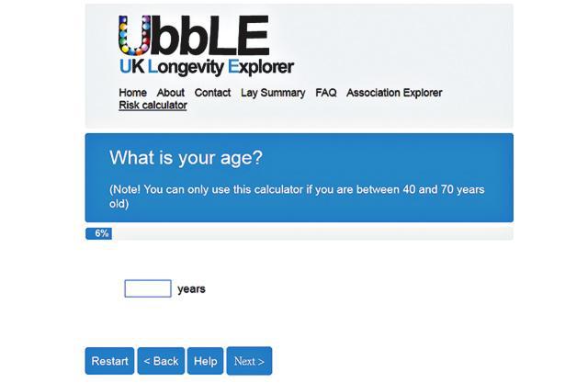Open the About page
This screenshot has height=383, width=588.
(171, 93)
